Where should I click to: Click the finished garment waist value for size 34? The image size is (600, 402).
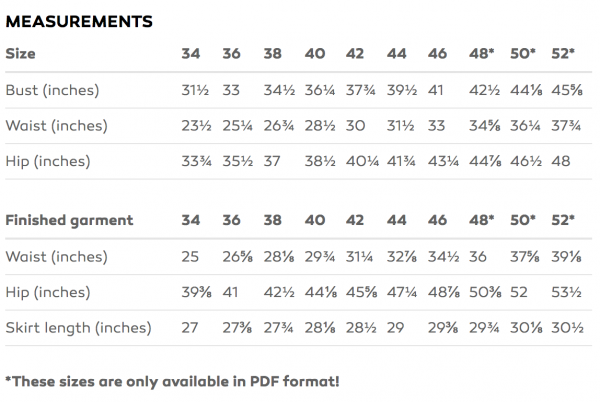point(191,256)
